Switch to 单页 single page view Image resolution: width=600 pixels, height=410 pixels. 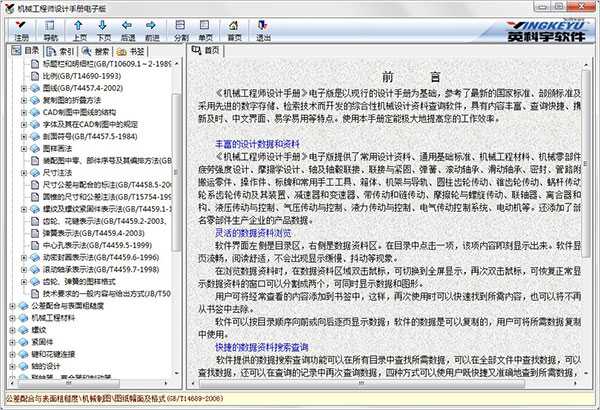[204, 29]
